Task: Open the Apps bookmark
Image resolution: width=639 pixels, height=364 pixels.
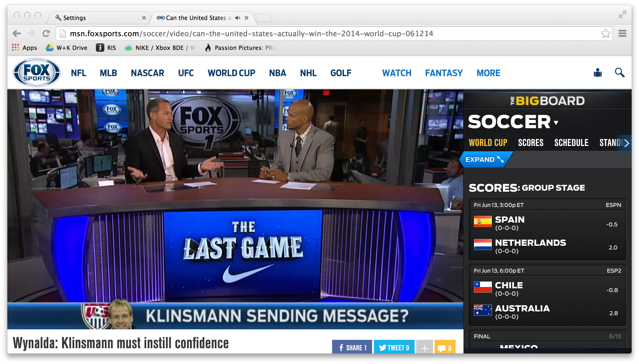Action: [25, 48]
